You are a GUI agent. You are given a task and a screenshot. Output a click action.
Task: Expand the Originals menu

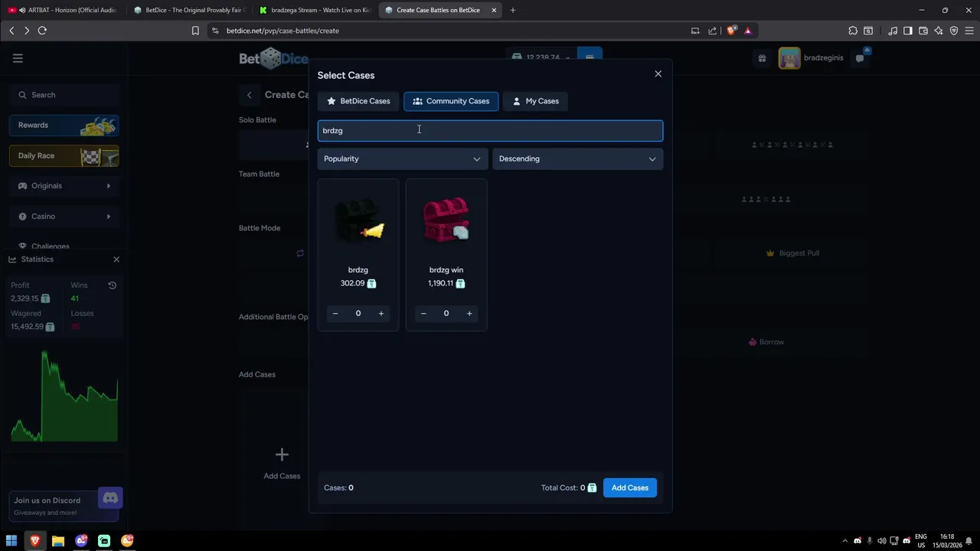point(64,186)
